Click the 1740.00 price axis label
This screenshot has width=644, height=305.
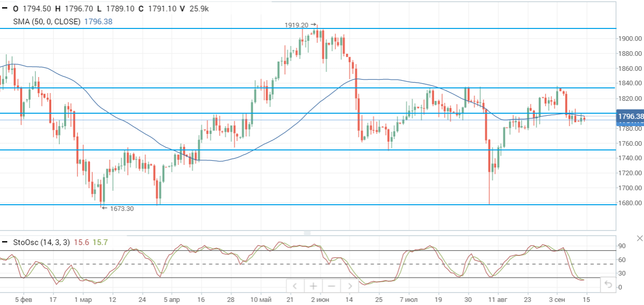coord(630,158)
